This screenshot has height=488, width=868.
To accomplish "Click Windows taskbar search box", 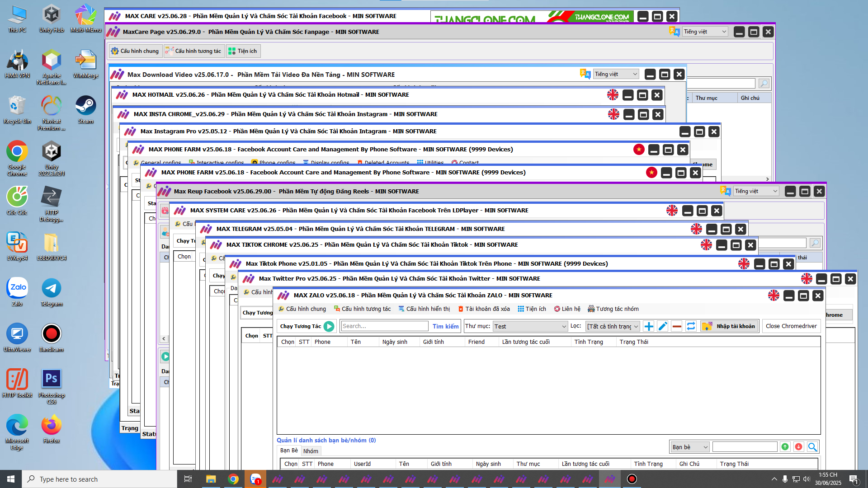I will tap(99, 479).
